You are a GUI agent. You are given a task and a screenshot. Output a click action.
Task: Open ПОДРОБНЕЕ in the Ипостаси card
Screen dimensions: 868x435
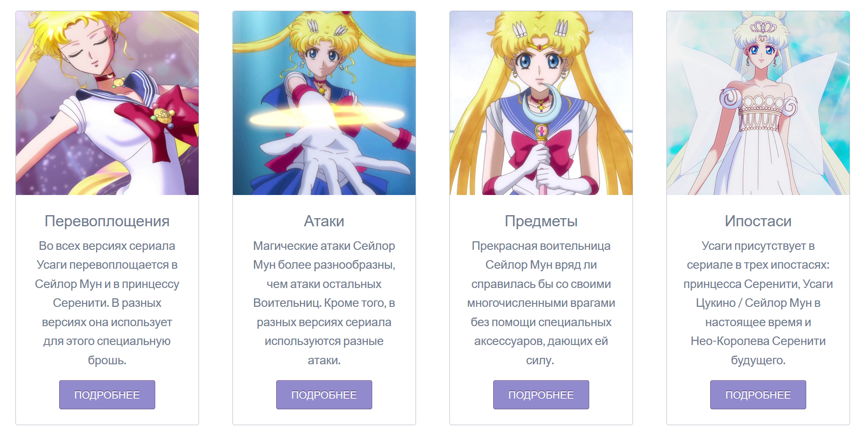[758, 395]
